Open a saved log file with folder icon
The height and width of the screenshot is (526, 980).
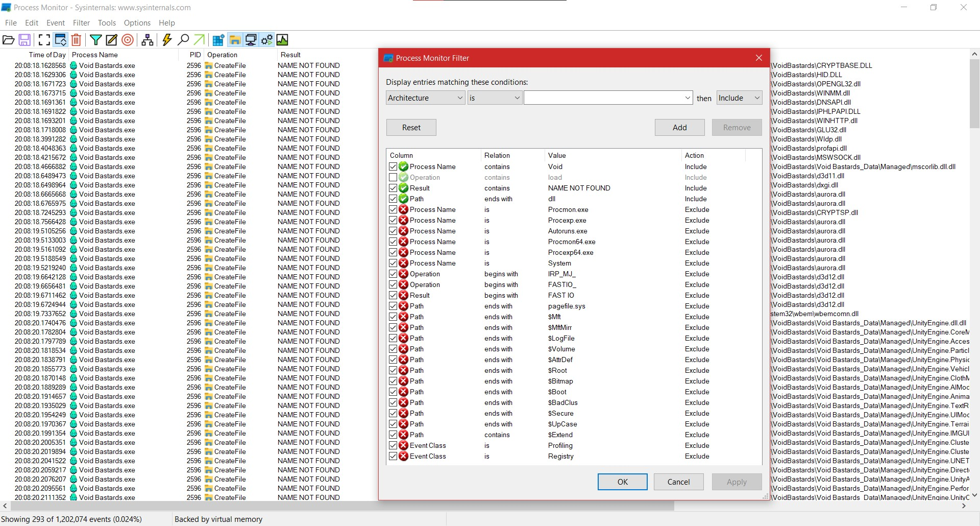[9, 40]
